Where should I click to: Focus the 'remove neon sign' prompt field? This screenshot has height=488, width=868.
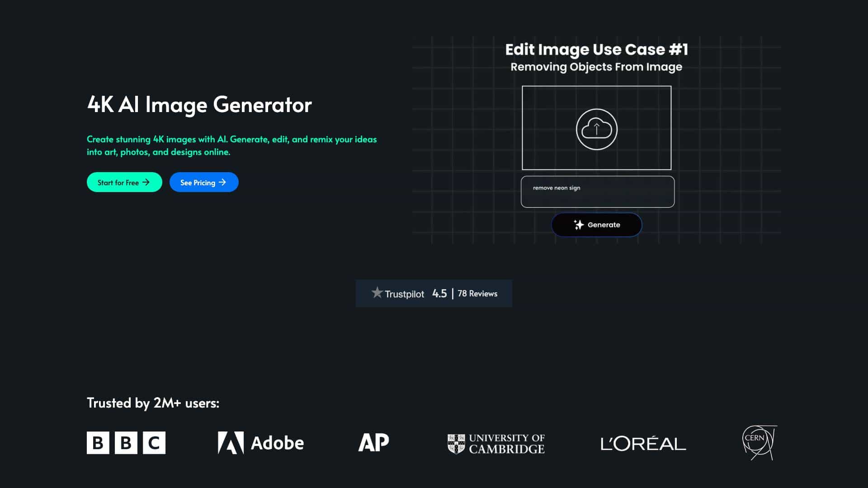598,192
